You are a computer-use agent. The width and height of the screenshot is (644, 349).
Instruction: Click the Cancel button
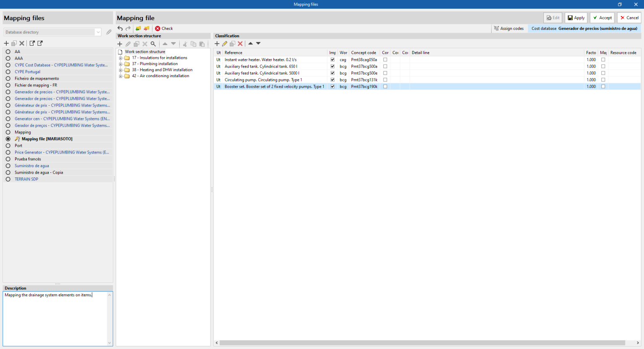(x=629, y=18)
